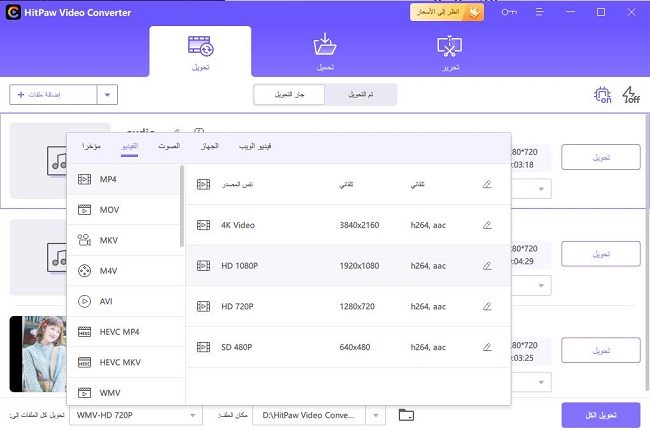Toggle hardware acceleration chip icon
The width and height of the screenshot is (650, 431).
[602, 95]
